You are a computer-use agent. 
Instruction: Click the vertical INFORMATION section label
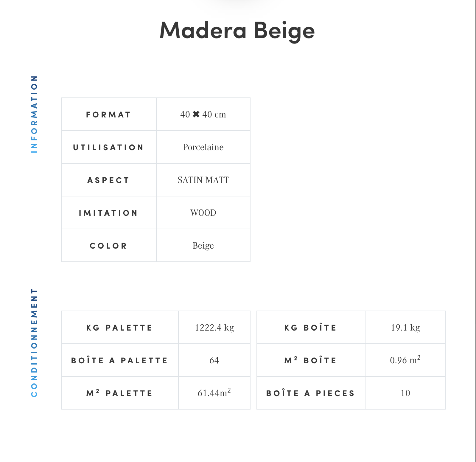35,114
